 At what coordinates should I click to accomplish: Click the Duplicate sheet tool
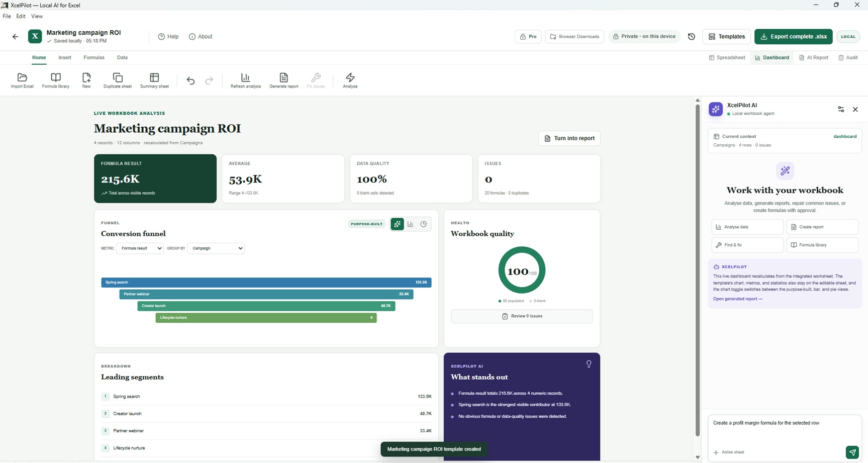tap(118, 80)
